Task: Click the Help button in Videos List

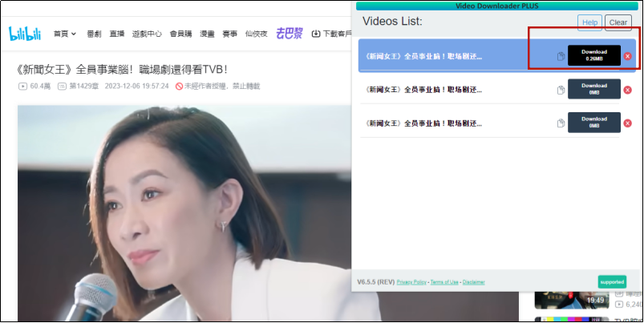Action: pos(589,22)
